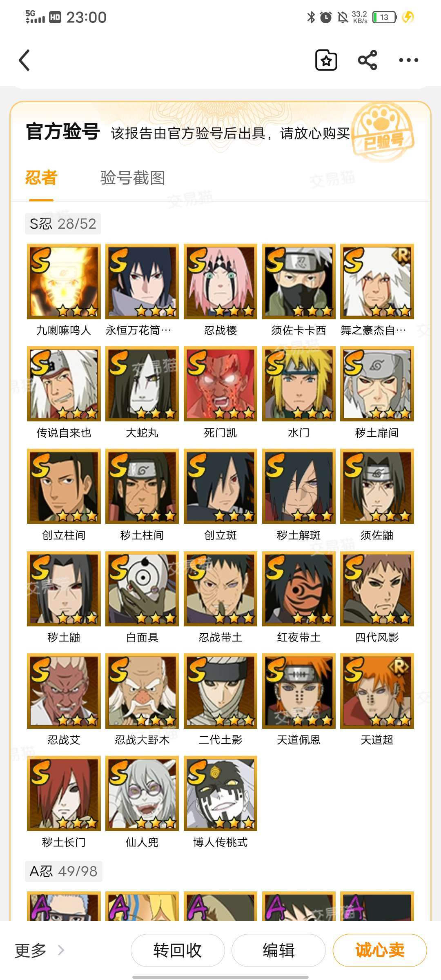Open the 死门凯 character icon
This screenshot has width=441, height=980.
tap(220, 384)
